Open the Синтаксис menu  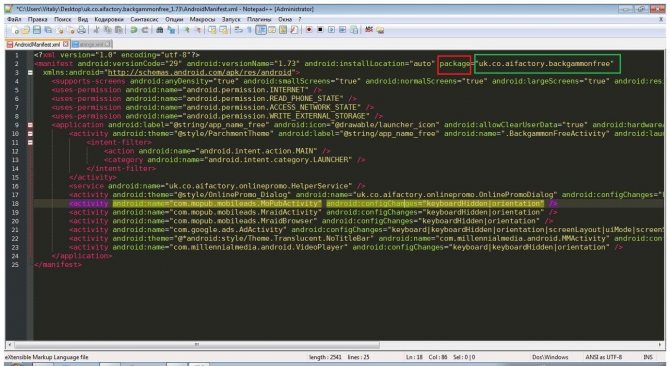click(x=144, y=19)
